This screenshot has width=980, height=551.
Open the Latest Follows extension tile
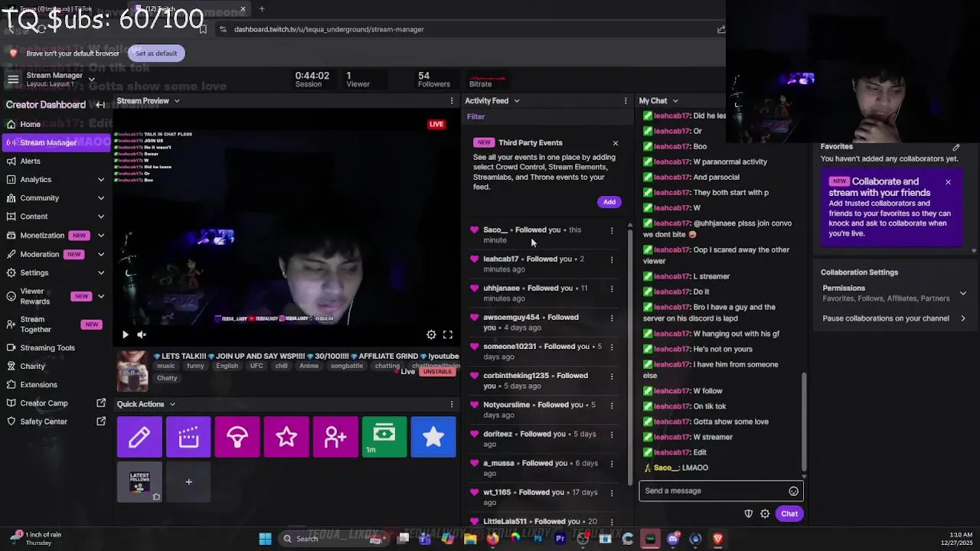139,482
